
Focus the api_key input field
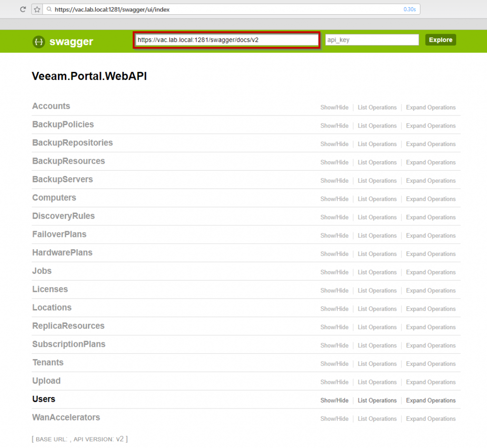coord(372,40)
